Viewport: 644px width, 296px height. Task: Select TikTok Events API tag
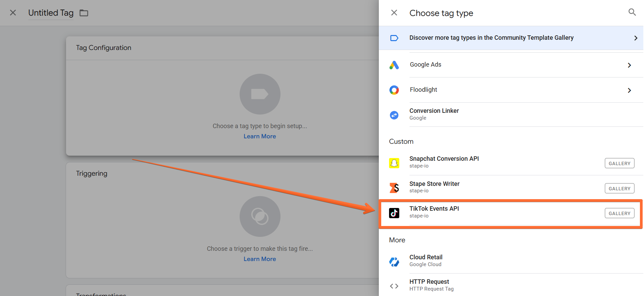(x=511, y=214)
